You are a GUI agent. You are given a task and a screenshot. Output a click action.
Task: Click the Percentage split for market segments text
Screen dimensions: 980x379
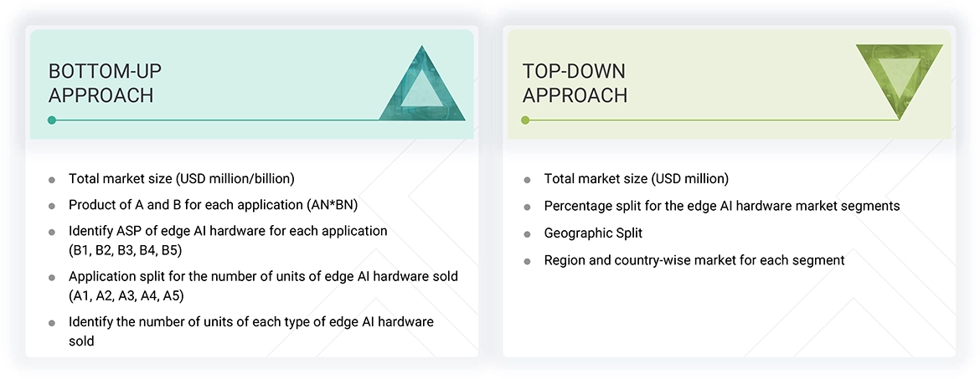coord(721,206)
